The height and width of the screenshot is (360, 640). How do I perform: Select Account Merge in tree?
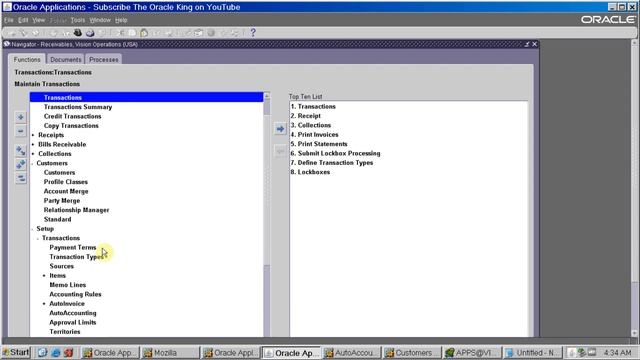pyautogui.click(x=66, y=191)
